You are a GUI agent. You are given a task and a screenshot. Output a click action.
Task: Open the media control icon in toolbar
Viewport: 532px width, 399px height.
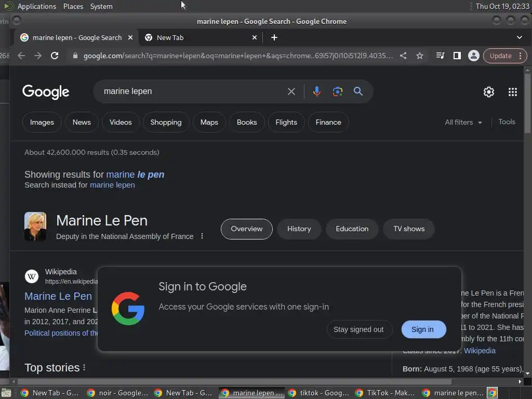[x=440, y=56]
